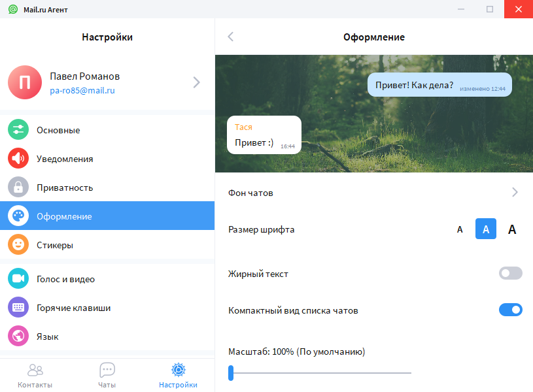Open the Приватность settings section
The width and height of the screenshot is (533, 392).
[107, 187]
